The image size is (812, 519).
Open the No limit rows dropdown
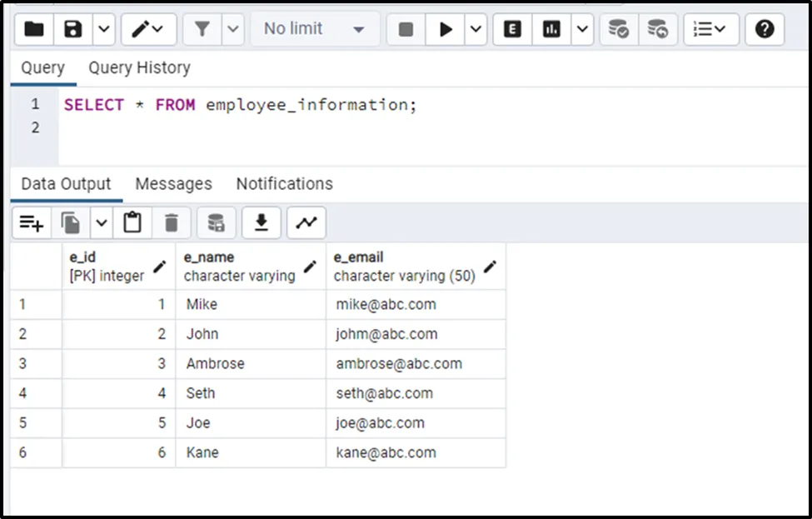click(x=315, y=29)
